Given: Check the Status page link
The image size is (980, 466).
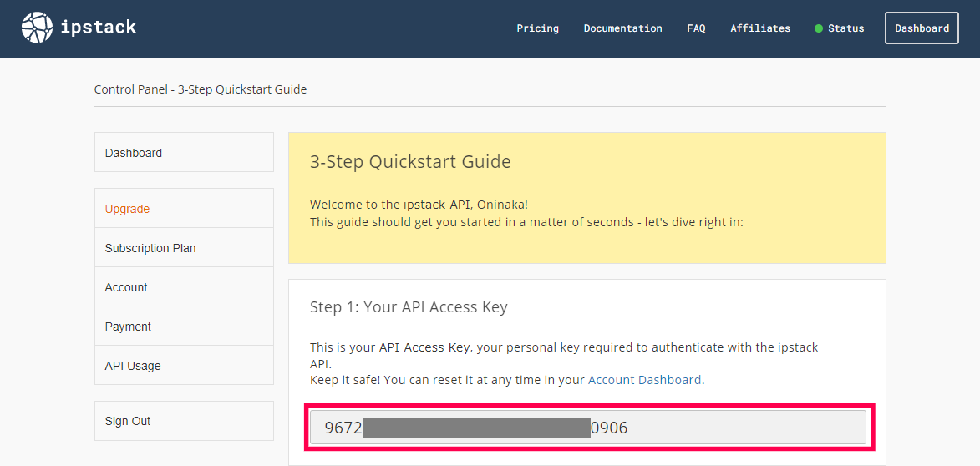Looking at the screenshot, I should [x=840, y=28].
